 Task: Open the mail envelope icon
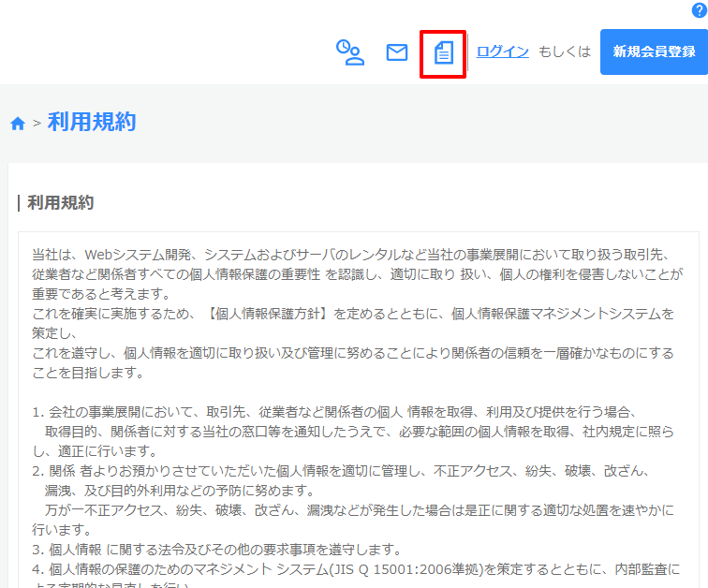397,52
